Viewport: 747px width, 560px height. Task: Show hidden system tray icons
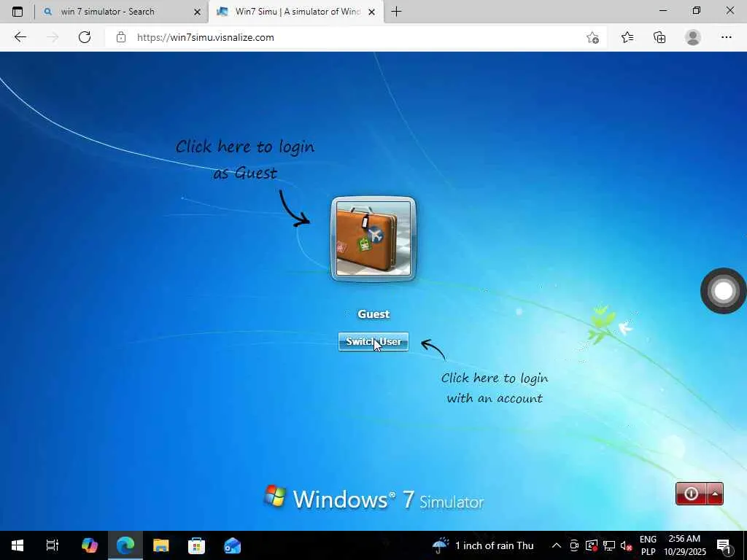coord(556,545)
